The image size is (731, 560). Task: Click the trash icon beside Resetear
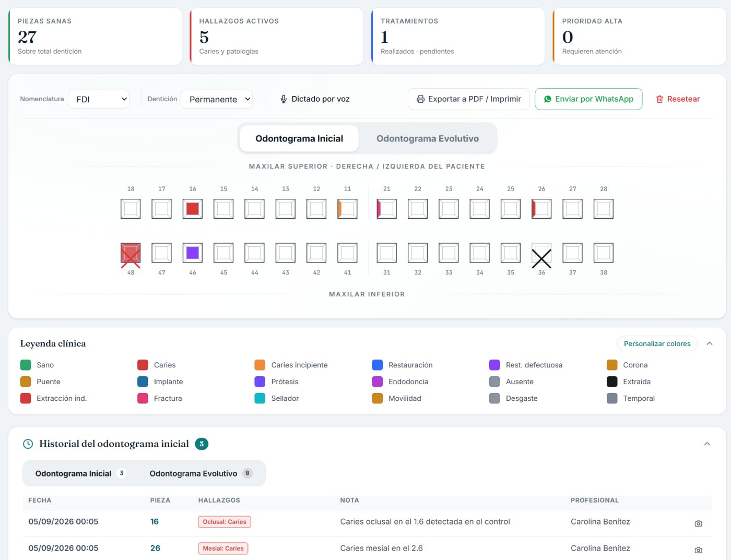(659, 99)
